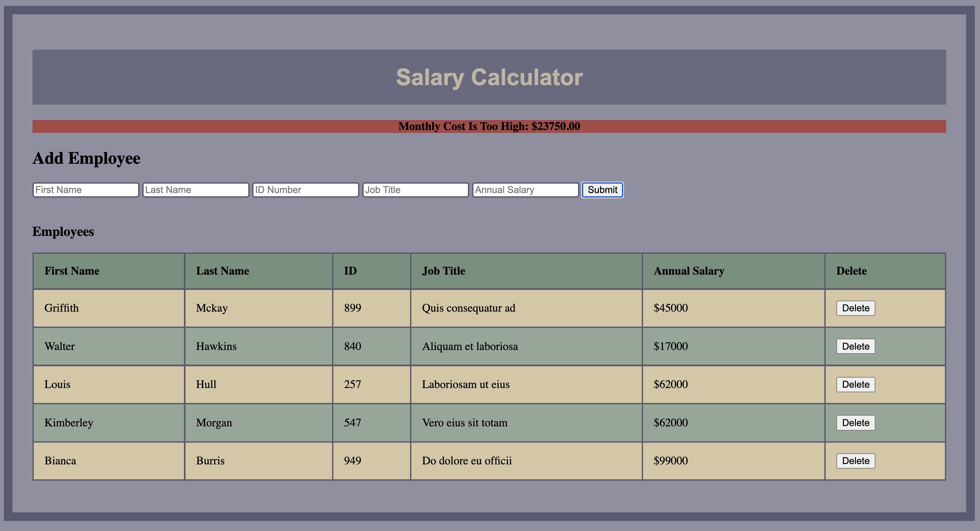The height and width of the screenshot is (531, 980).
Task: Delete the employee Griffith Mckay
Action: click(855, 308)
